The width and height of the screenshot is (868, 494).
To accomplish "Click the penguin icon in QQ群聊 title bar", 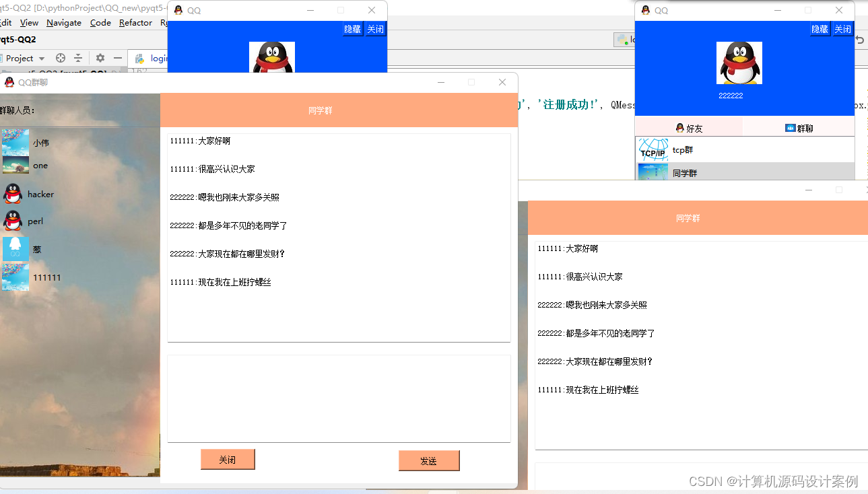I will tap(9, 82).
